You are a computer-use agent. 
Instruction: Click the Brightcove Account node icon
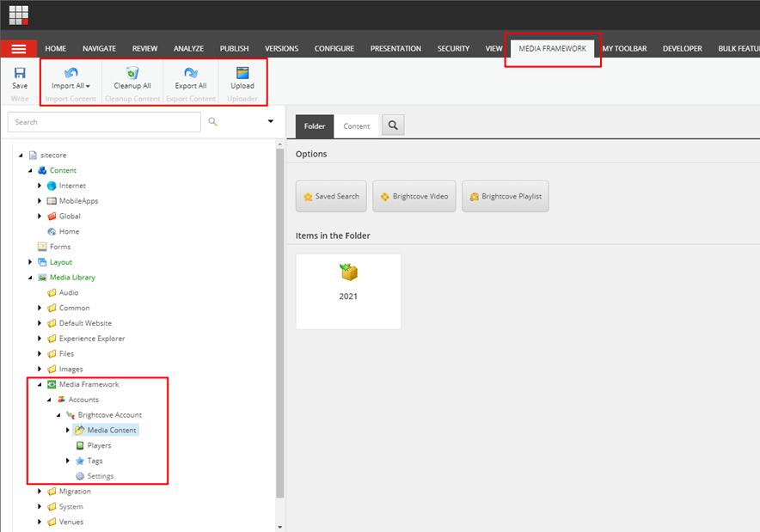pos(70,415)
